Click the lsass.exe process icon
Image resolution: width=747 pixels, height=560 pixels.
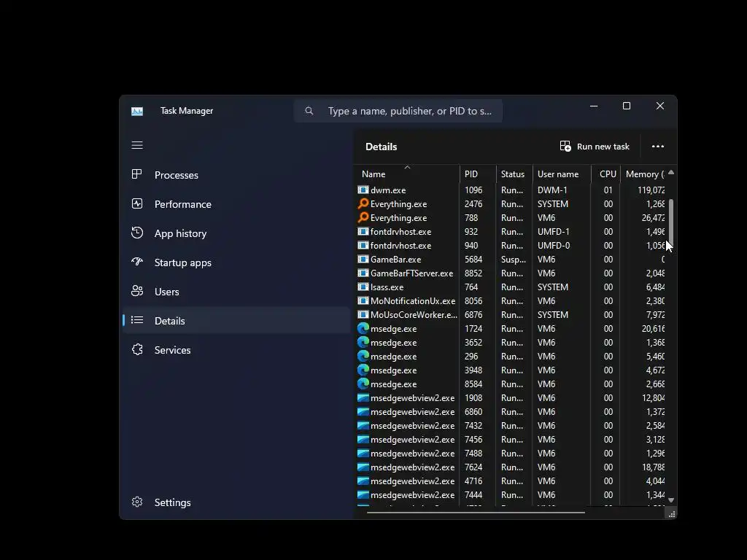[363, 287]
